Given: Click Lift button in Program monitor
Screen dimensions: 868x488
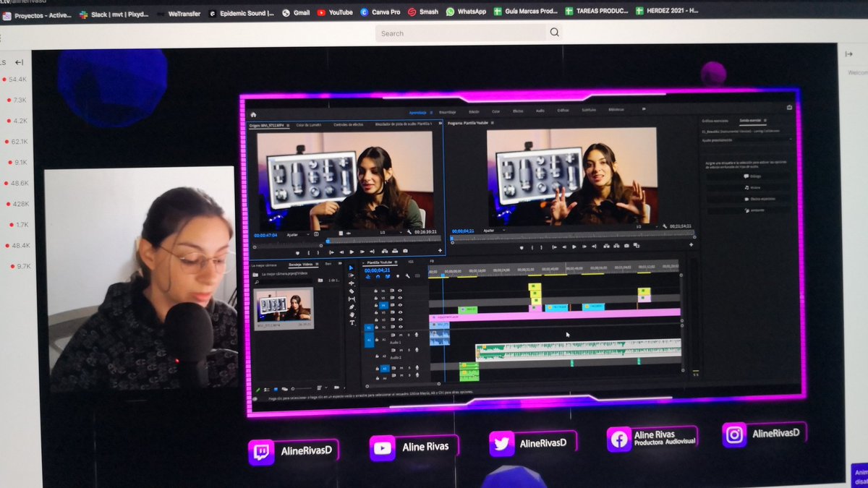Looking at the screenshot, I should (x=606, y=247).
